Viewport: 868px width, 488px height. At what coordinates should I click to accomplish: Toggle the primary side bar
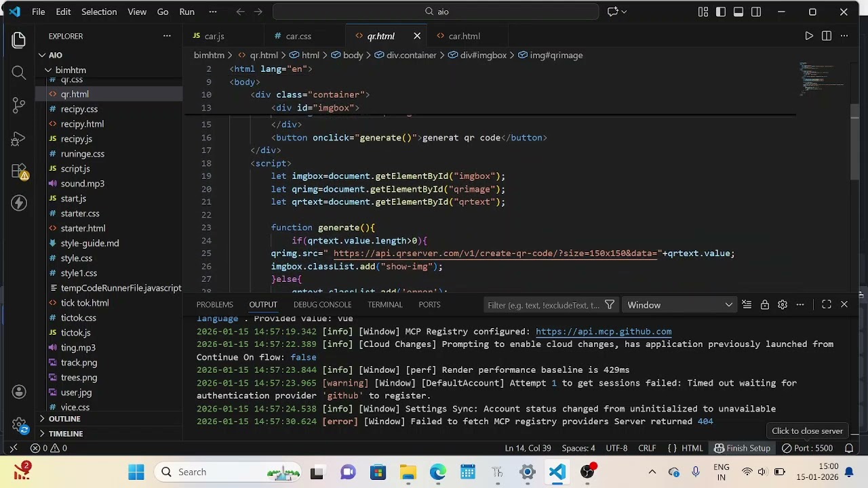pos(721,12)
